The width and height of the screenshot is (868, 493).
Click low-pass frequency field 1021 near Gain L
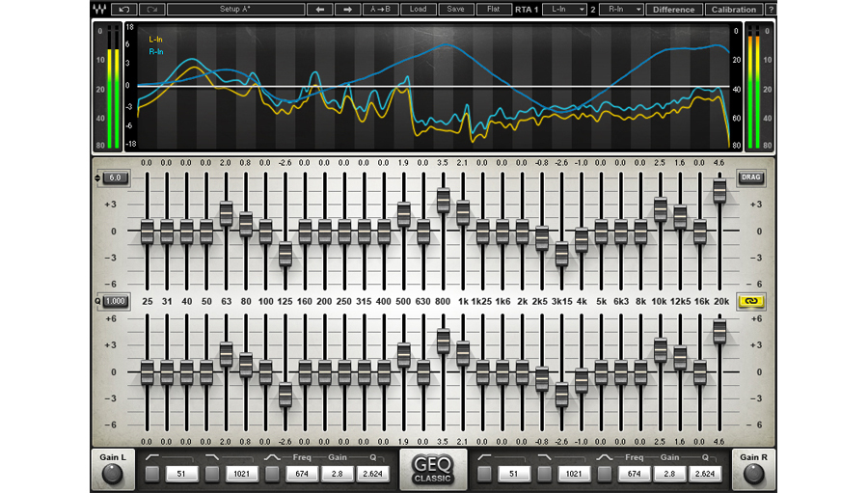(241, 474)
